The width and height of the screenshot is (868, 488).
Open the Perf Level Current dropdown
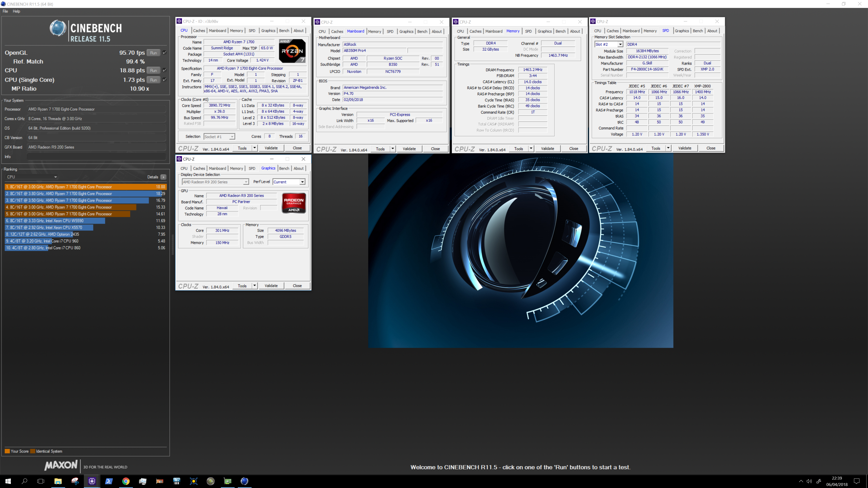click(x=289, y=182)
